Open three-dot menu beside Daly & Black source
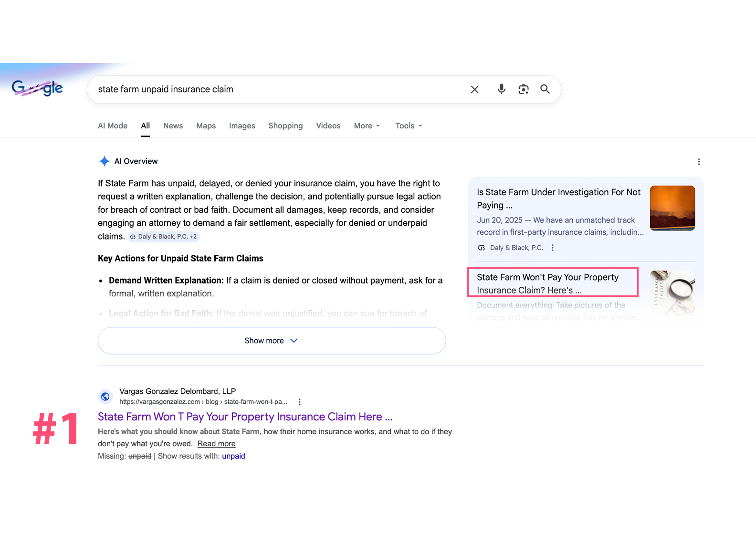This screenshot has height=544, width=756. click(x=553, y=248)
